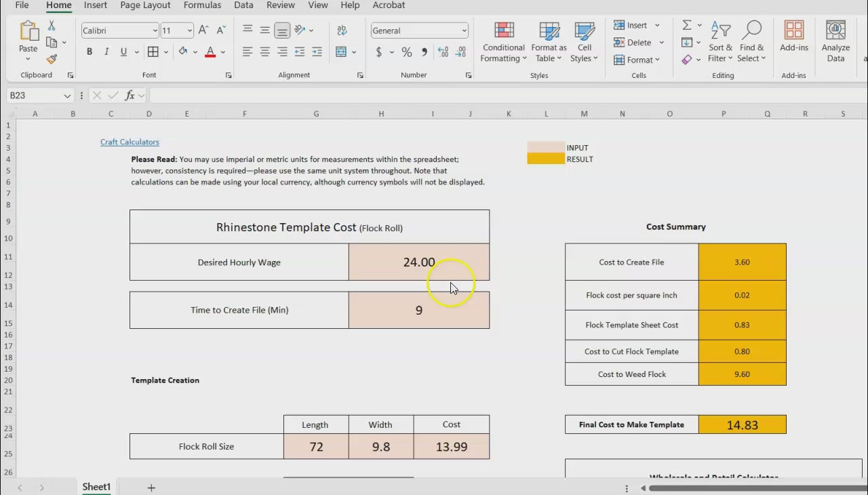Open the Craft Calculators hyperlink
Image resolution: width=868 pixels, height=495 pixels.
(130, 142)
